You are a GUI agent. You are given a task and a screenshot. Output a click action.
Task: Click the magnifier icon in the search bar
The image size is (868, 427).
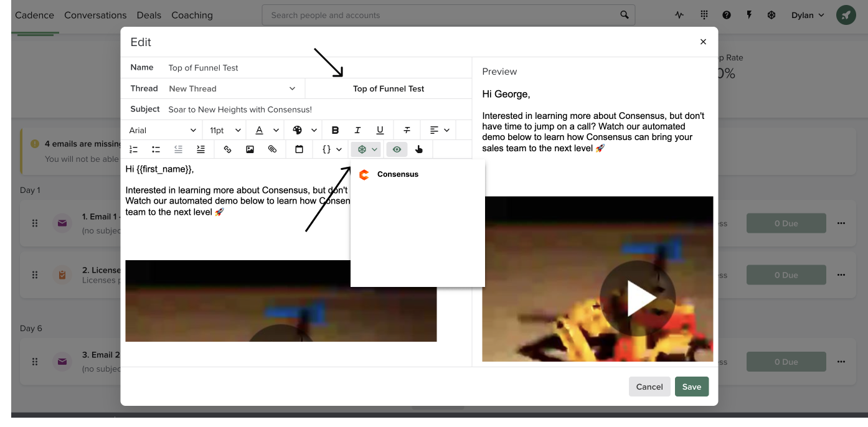point(625,15)
